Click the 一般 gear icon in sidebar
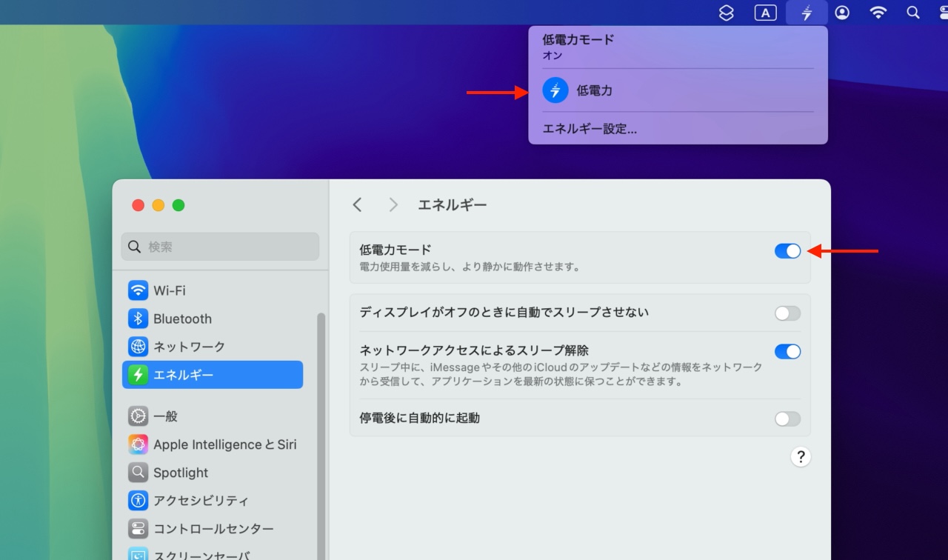 pos(138,416)
